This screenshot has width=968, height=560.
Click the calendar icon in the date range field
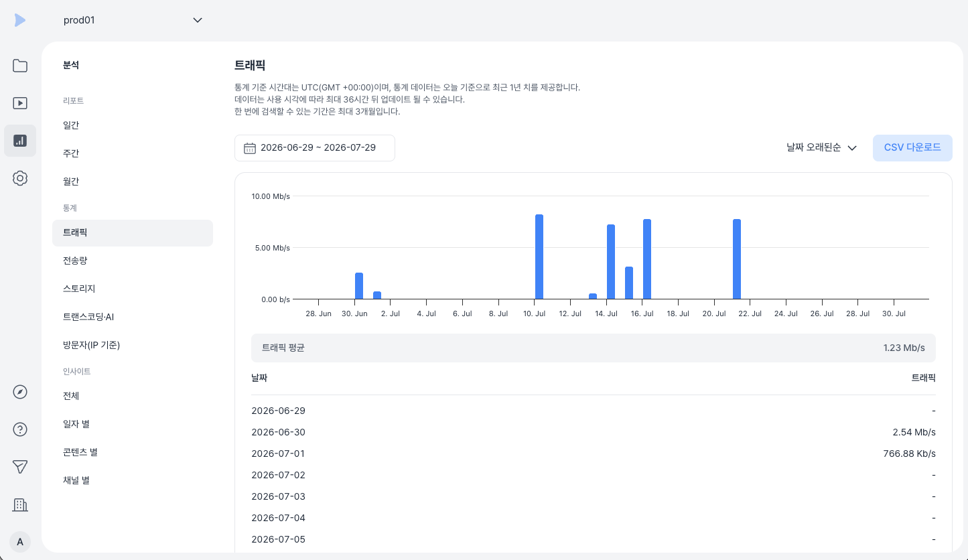[250, 148]
